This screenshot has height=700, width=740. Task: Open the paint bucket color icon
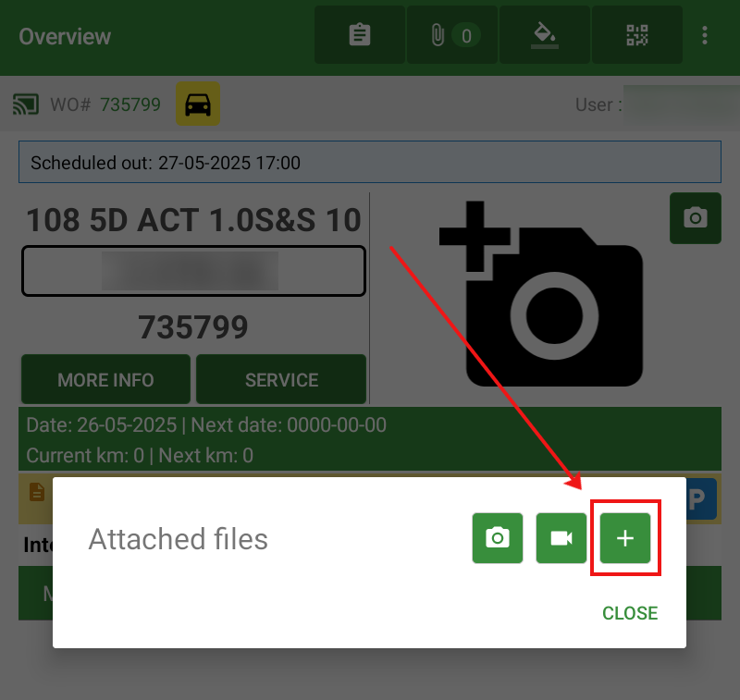(544, 35)
